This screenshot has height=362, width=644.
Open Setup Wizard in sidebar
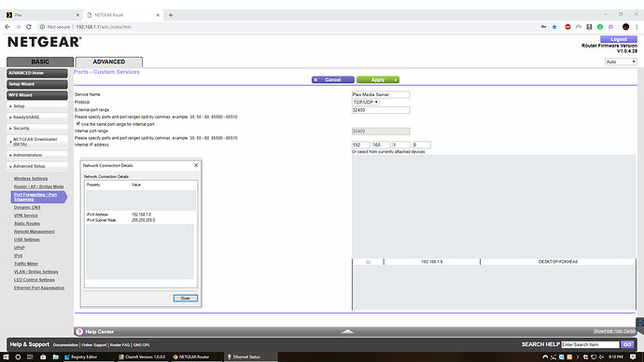[x=37, y=84]
